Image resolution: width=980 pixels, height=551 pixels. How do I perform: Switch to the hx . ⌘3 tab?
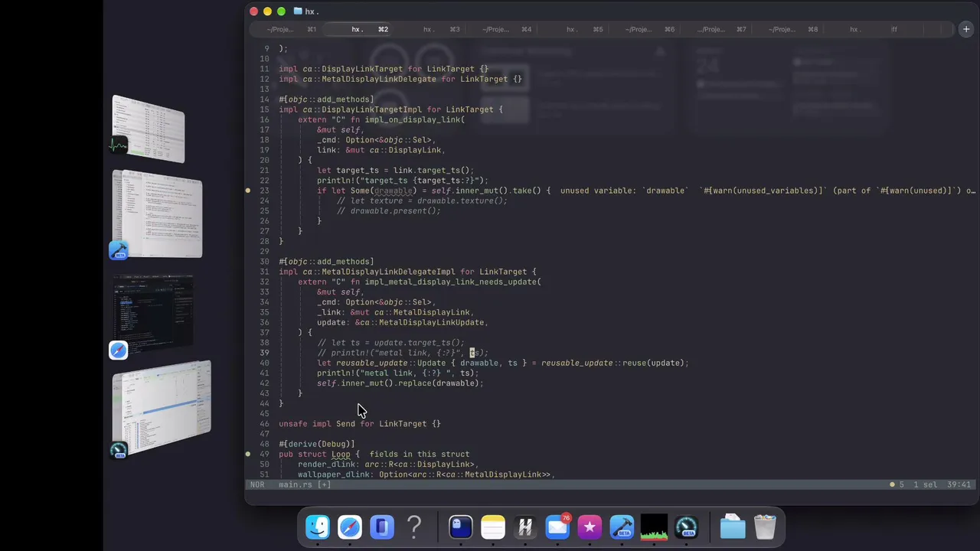(x=441, y=29)
